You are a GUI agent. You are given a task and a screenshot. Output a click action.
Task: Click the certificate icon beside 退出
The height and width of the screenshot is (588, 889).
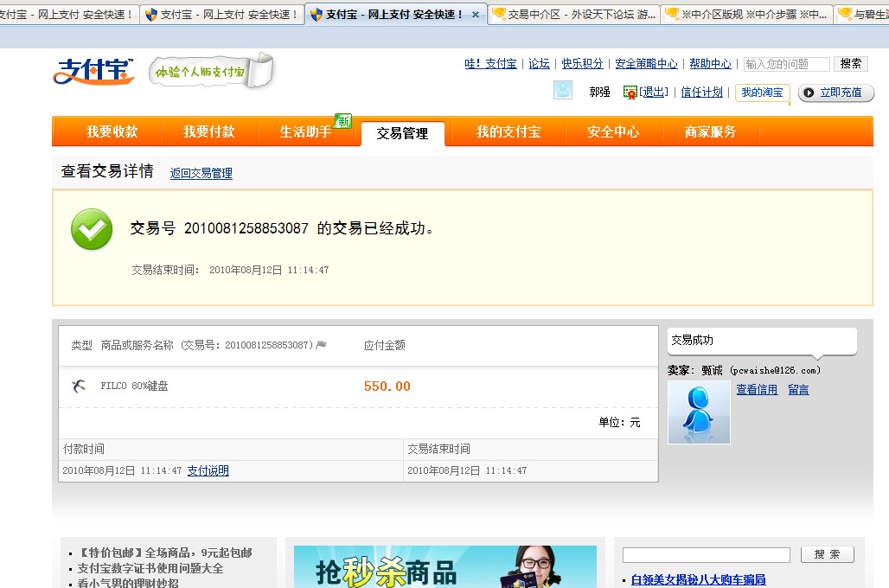point(630,93)
